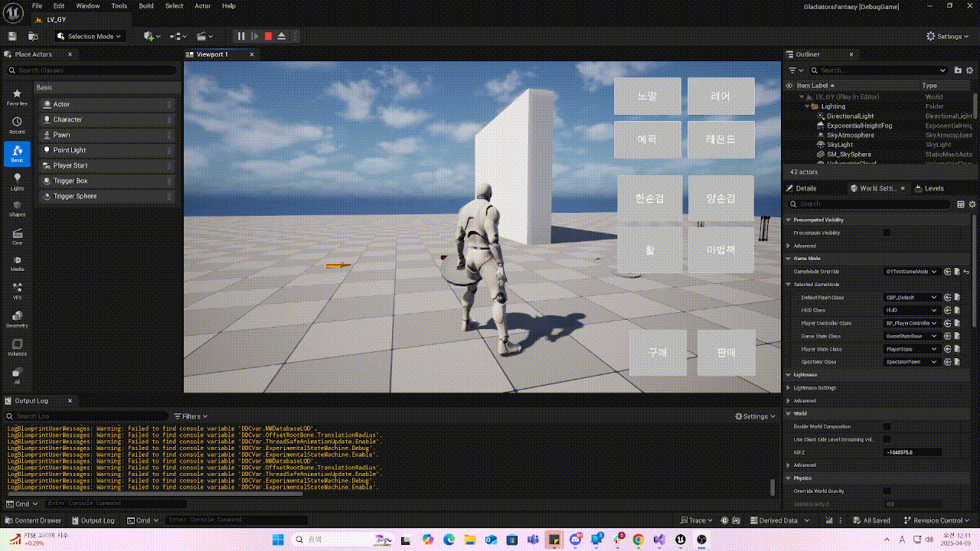The height and width of the screenshot is (551, 980).
Task: Select Shapes category in Place Actors
Action: coord(17,208)
